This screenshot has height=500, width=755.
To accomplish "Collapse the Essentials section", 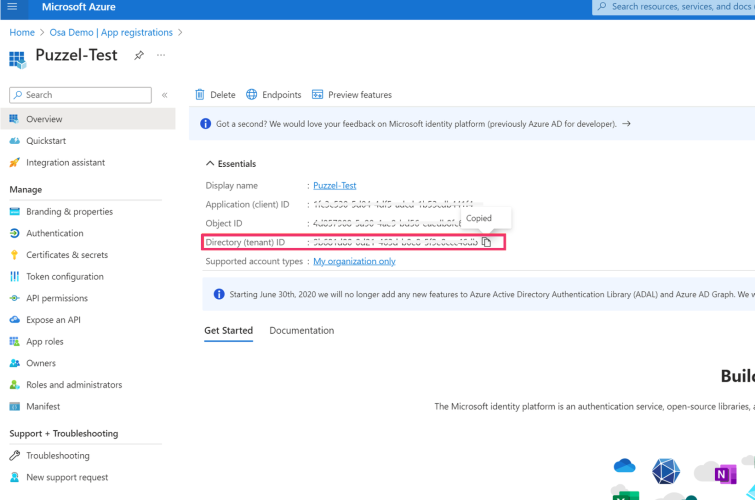I will coord(210,163).
